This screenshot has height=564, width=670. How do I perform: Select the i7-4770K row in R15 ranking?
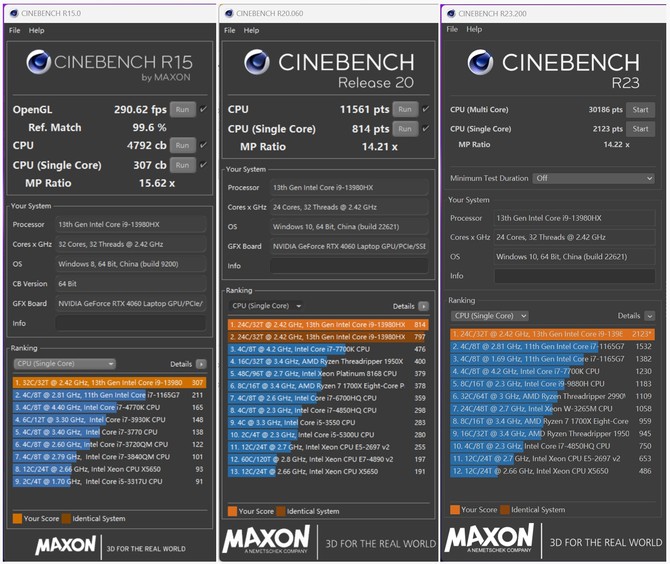coord(109,408)
